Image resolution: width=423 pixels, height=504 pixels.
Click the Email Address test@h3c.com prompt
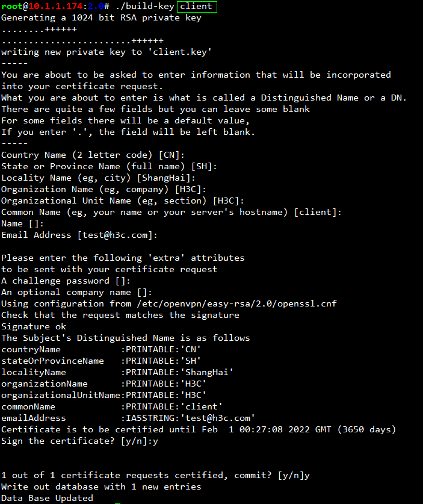[x=79, y=235]
